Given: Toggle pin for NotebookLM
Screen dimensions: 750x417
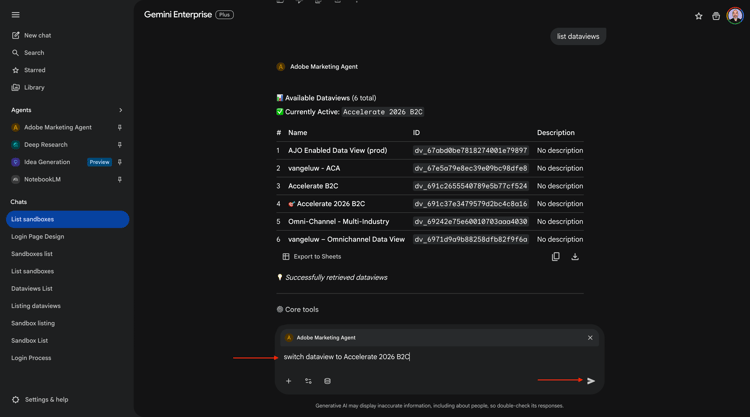Looking at the screenshot, I should pyautogui.click(x=120, y=179).
